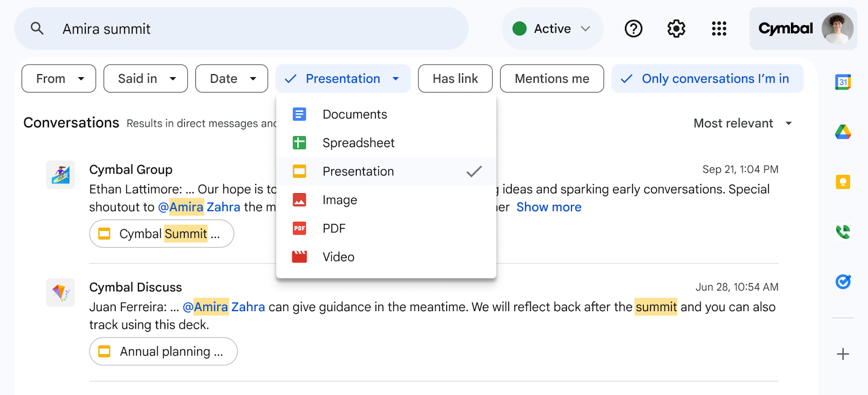Screen dimensions: 868x395
Task: Click the Documents file type icon
Action: point(299,114)
